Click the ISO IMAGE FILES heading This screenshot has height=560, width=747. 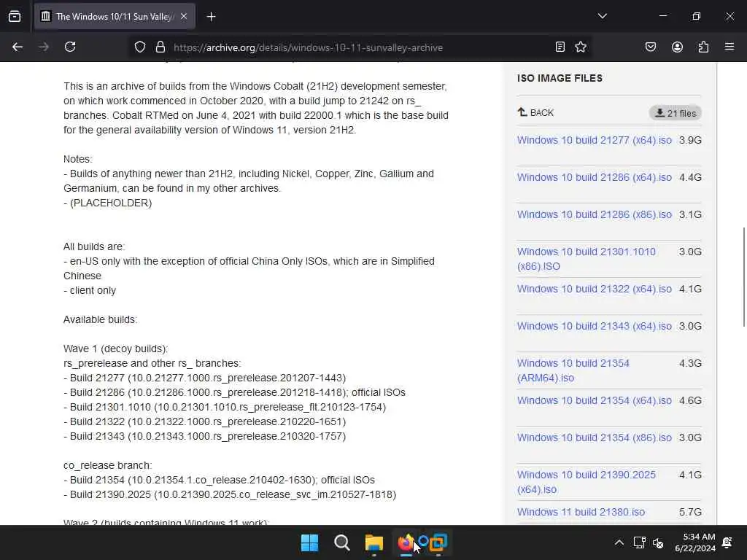pyautogui.click(x=560, y=78)
